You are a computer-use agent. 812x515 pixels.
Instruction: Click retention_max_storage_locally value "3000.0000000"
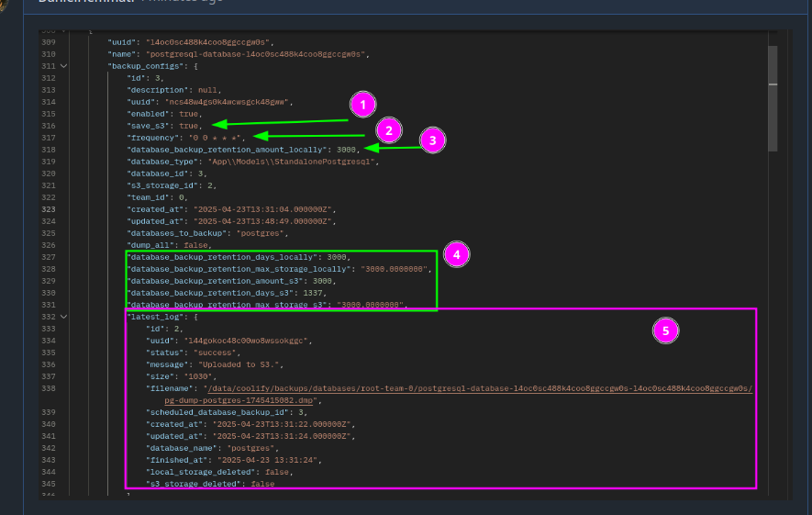coord(394,269)
